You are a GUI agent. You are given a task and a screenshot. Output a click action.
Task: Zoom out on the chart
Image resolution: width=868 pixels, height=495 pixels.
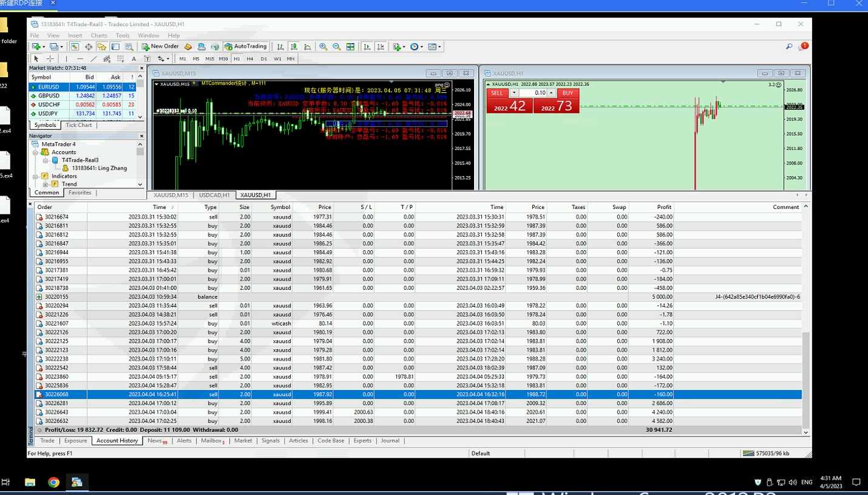337,46
